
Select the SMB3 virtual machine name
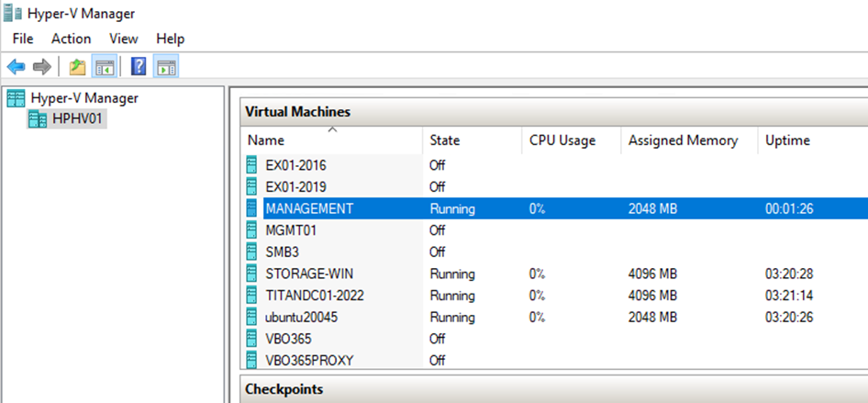pos(284,252)
